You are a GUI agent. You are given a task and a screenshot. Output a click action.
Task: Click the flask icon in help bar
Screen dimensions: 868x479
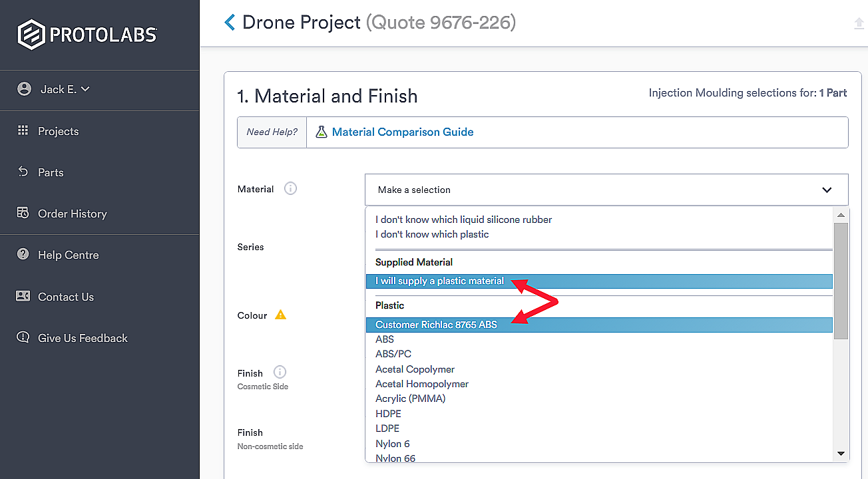point(322,132)
